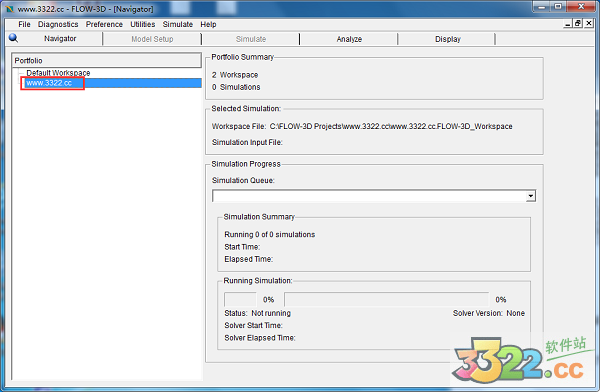Switch to the Model Setup tab
The width and height of the screenshot is (600, 392).
(152, 39)
